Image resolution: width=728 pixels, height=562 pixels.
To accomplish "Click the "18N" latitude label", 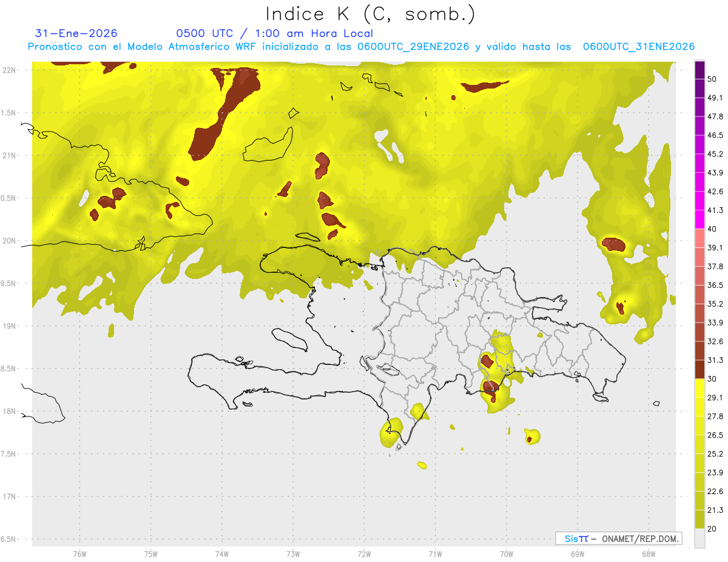I will point(10,412).
